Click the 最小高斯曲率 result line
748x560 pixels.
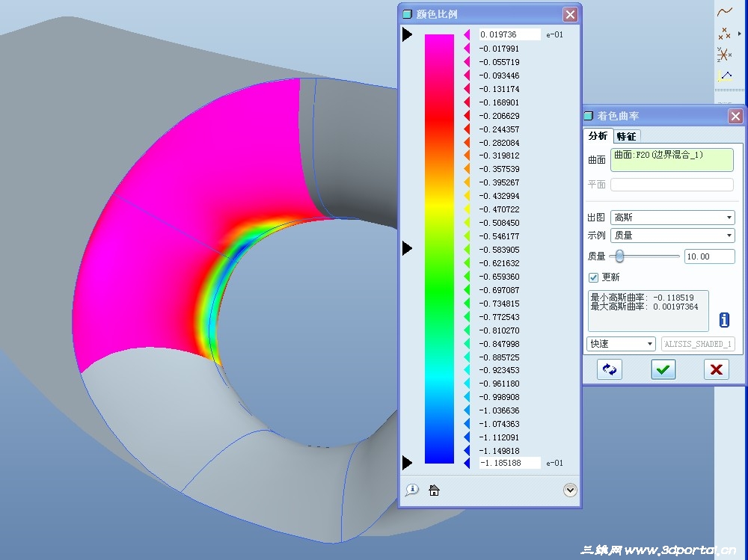[x=642, y=298]
